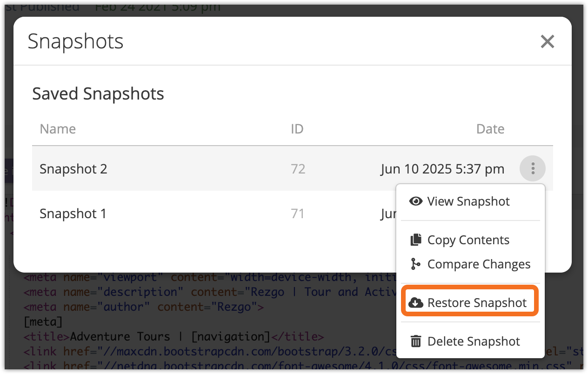Click the Snapshots dialog title

click(x=75, y=41)
